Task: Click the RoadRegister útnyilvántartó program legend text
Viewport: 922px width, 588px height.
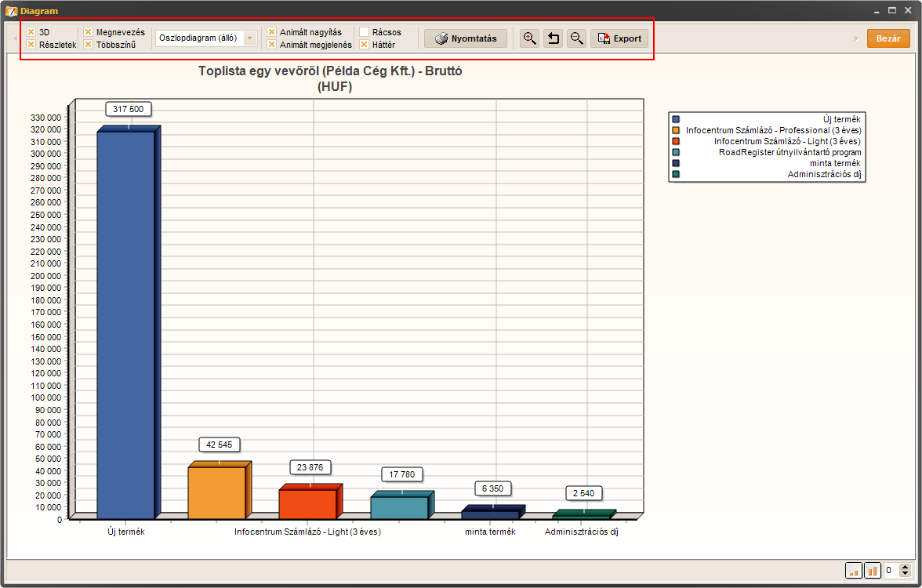Action: (x=790, y=152)
